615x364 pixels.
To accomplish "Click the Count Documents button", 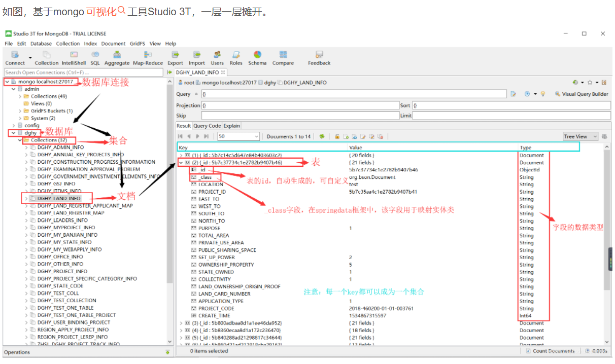I will 550,351.
